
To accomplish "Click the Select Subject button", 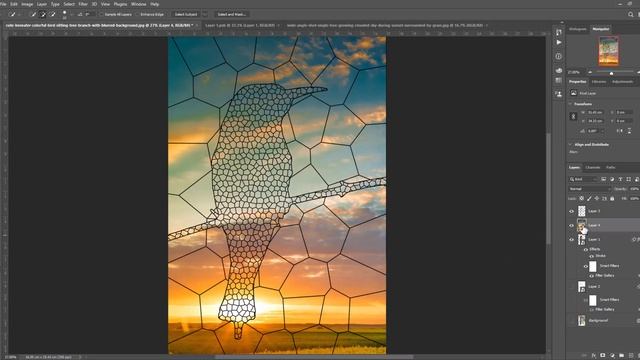I will 186,14.
